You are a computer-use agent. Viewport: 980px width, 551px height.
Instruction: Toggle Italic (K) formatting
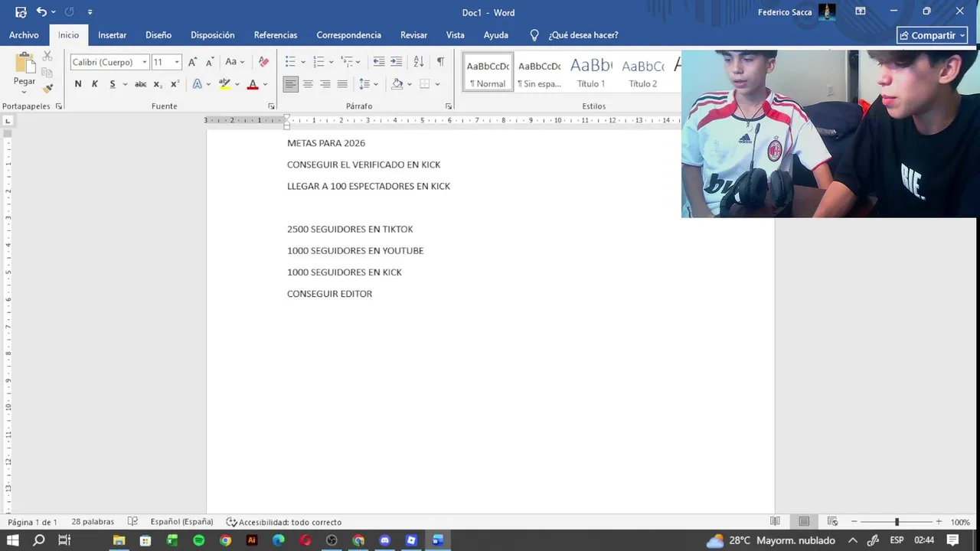point(95,84)
